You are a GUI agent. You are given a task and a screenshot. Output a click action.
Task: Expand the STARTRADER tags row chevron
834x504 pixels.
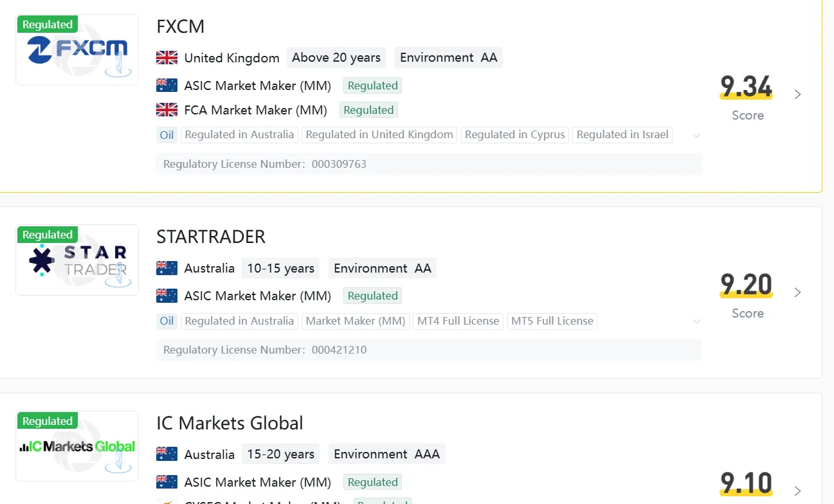click(x=696, y=321)
